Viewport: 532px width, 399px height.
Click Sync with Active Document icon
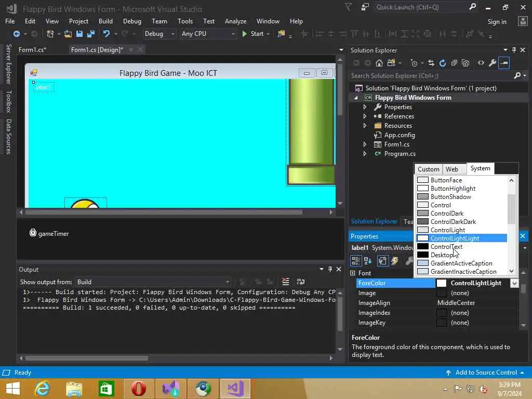431,63
